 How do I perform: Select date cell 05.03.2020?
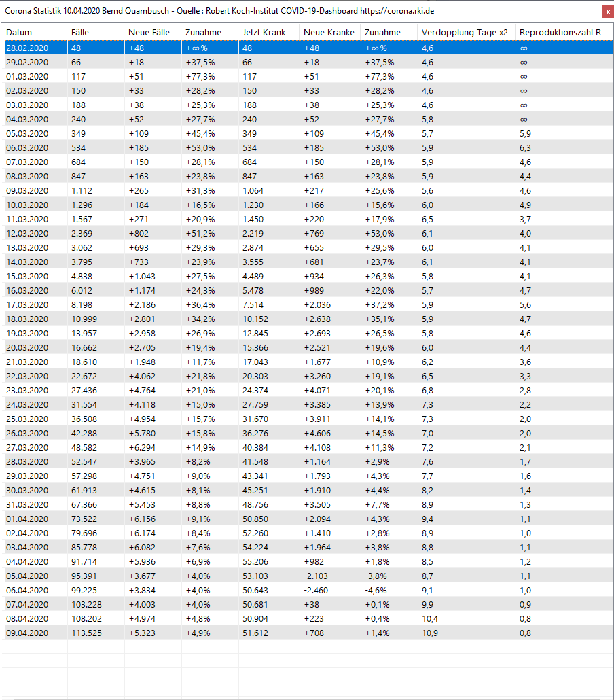(x=27, y=133)
